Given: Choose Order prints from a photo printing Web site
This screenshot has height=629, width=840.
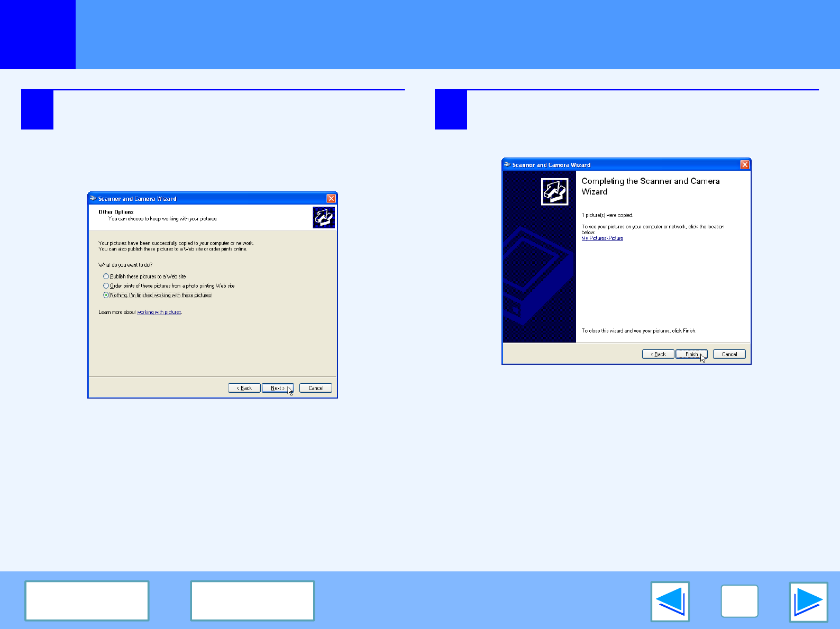Looking at the screenshot, I should [x=106, y=286].
